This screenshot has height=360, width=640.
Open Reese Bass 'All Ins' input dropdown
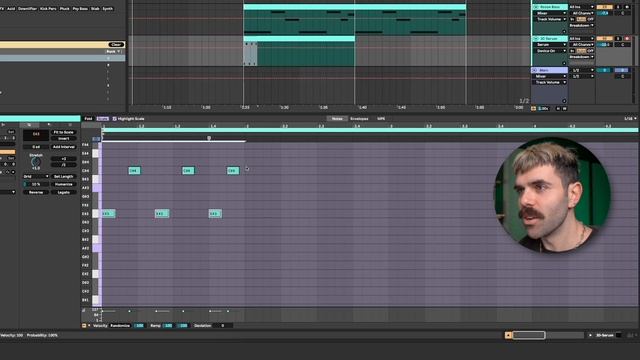(582, 7)
